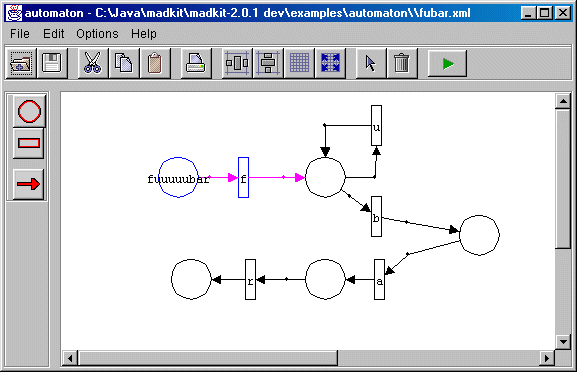Save the automaton with floppy disk icon

tap(52, 63)
